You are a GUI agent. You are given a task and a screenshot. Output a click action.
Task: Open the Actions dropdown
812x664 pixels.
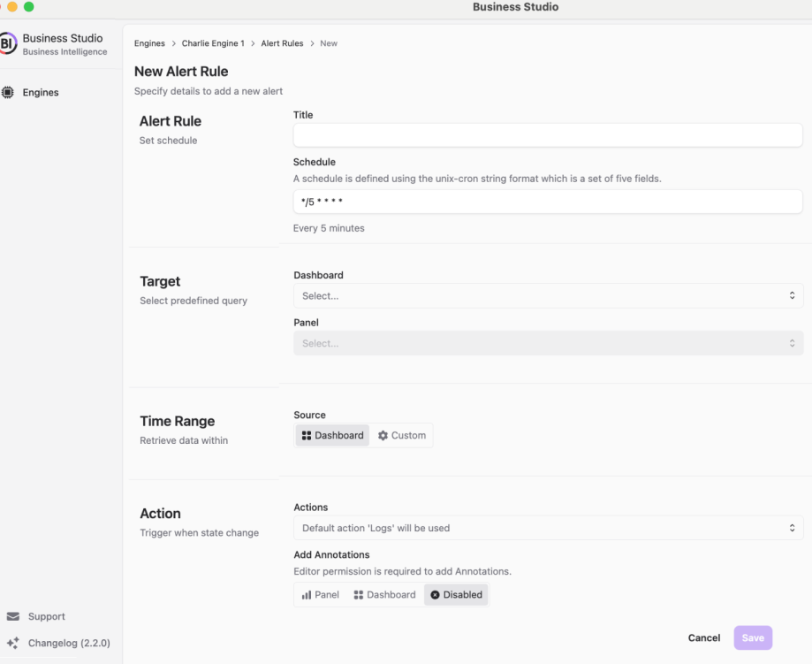[549, 528]
